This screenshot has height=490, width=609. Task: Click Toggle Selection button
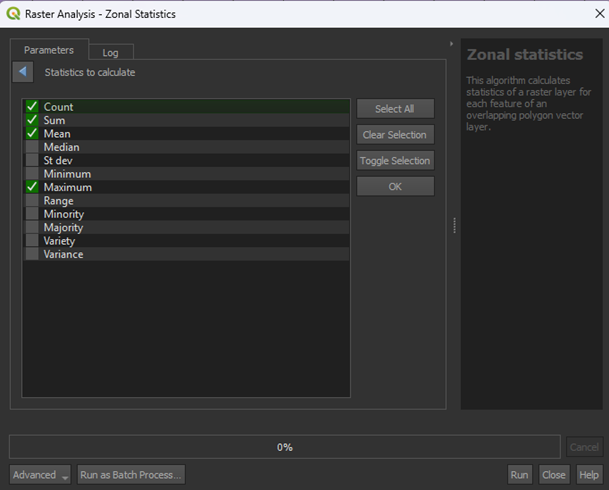(x=395, y=161)
